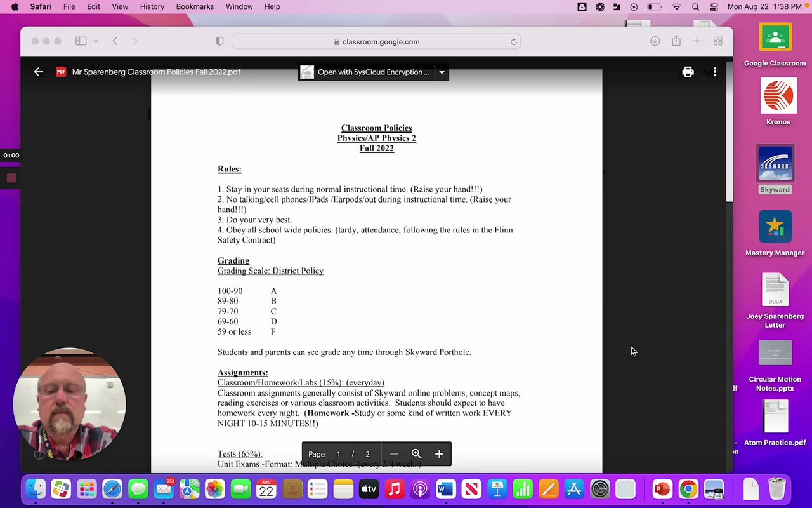Open Control Center in menu bar
This screenshot has width=812, height=508.
pyautogui.click(x=714, y=6)
